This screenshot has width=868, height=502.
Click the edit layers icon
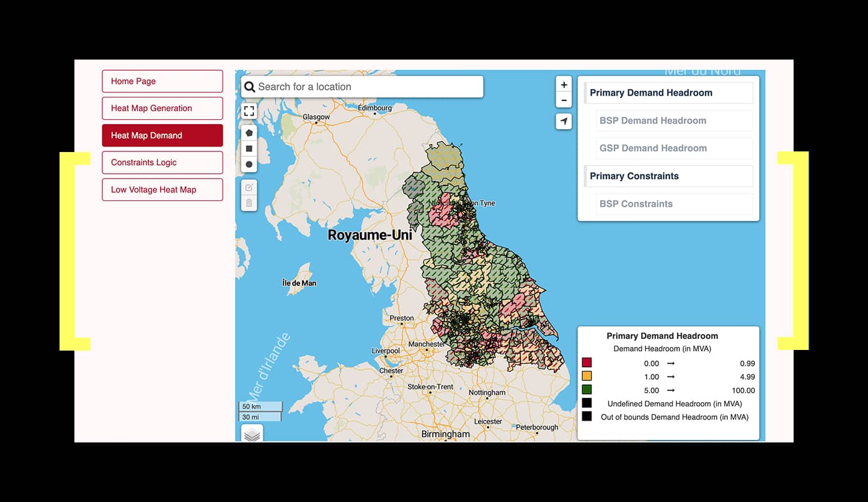tap(249, 187)
